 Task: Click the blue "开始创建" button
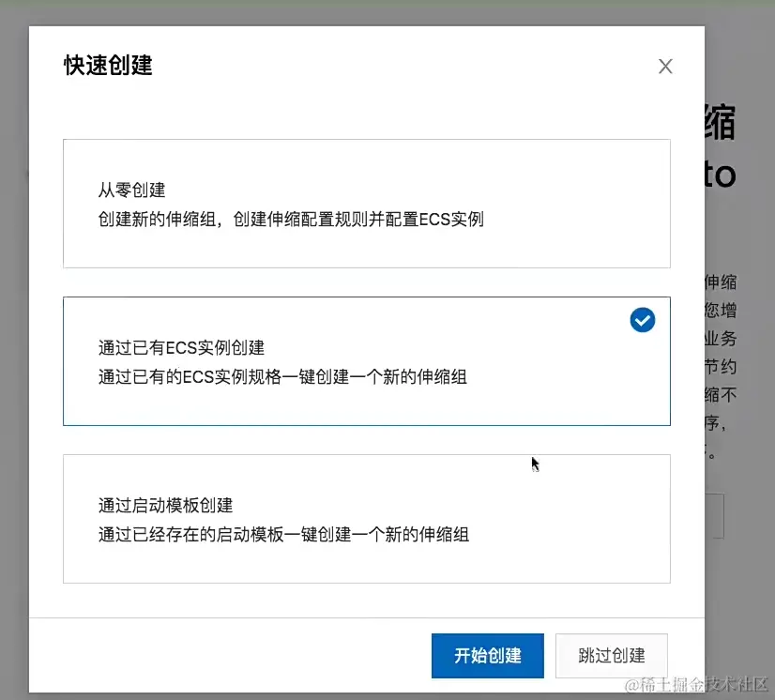pyautogui.click(x=487, y=656)
